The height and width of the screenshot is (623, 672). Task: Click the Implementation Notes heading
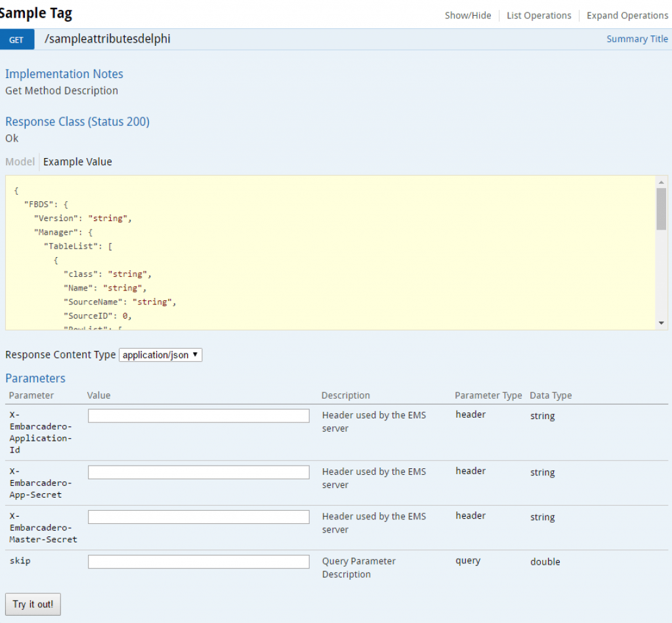(x=64, y=74)
